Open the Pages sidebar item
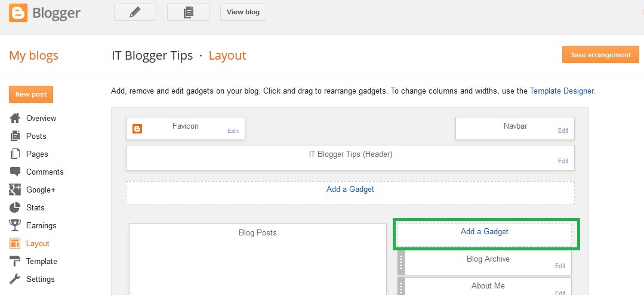The image size is (644, 298). 37,154
